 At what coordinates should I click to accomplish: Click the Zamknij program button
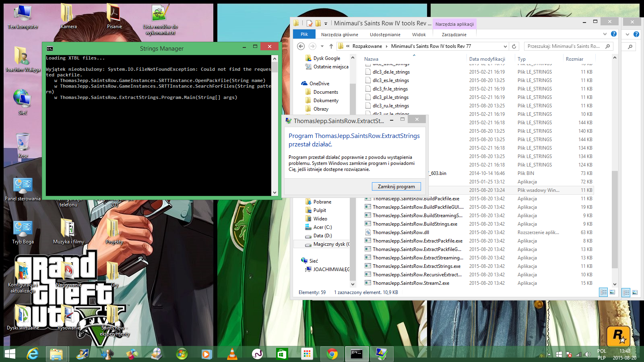[x=396, y=187]
